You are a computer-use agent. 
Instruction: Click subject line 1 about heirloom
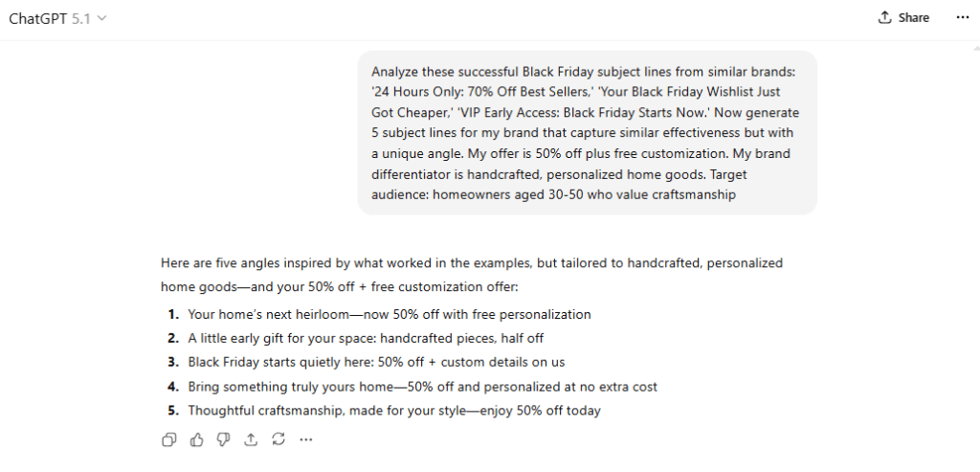[389, 314]
